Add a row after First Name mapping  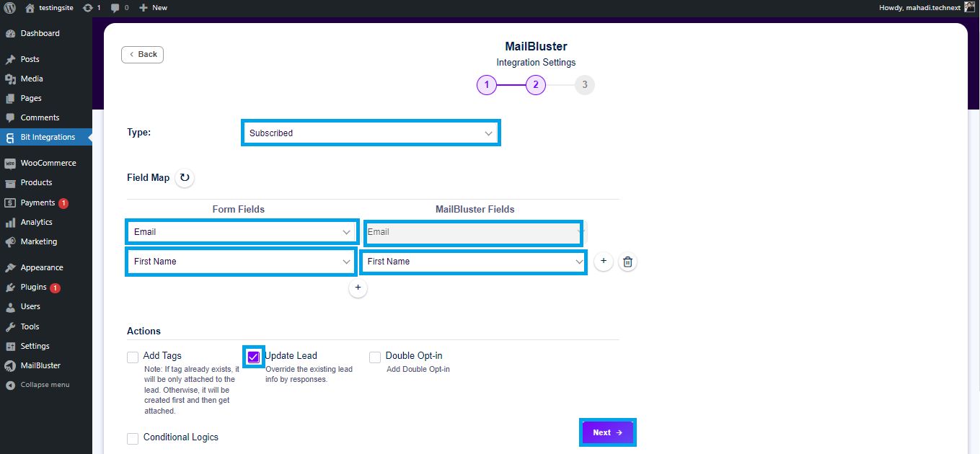(x=604, y=261)
